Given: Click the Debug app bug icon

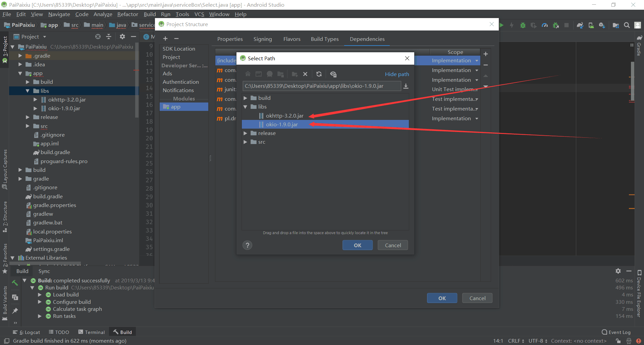Looking at the screenshot, I should pos(523,25).
